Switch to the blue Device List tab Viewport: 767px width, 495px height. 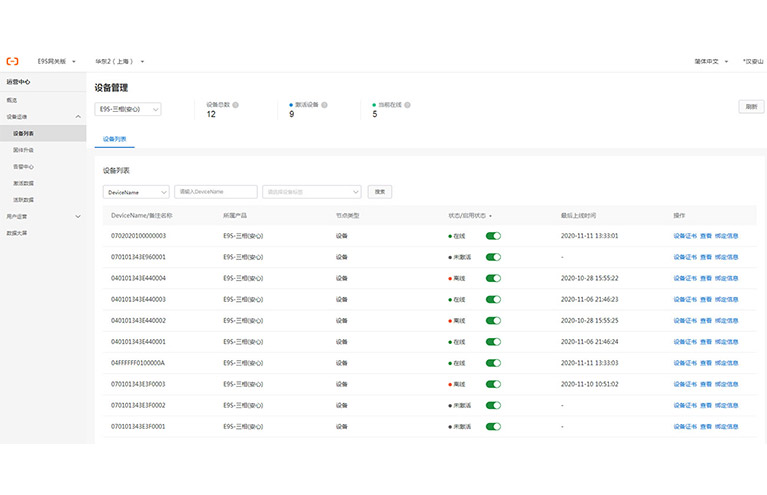click(114, 139)
